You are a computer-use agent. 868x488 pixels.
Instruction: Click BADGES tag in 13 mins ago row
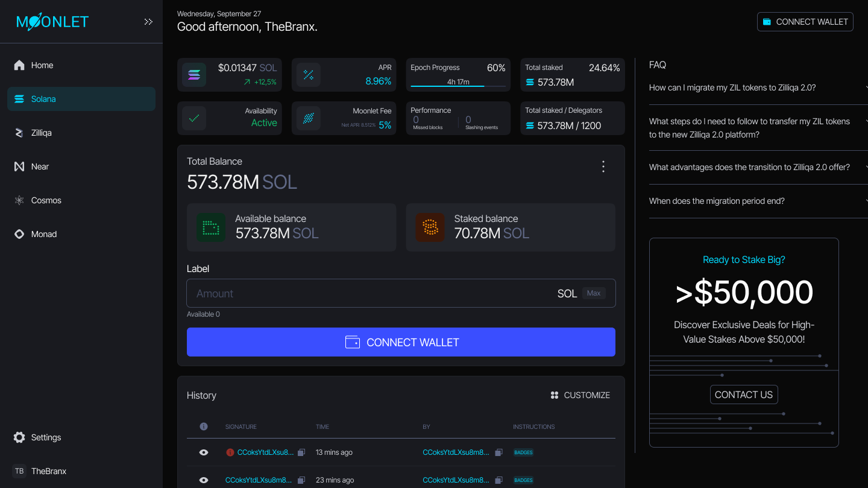(523, 452)
